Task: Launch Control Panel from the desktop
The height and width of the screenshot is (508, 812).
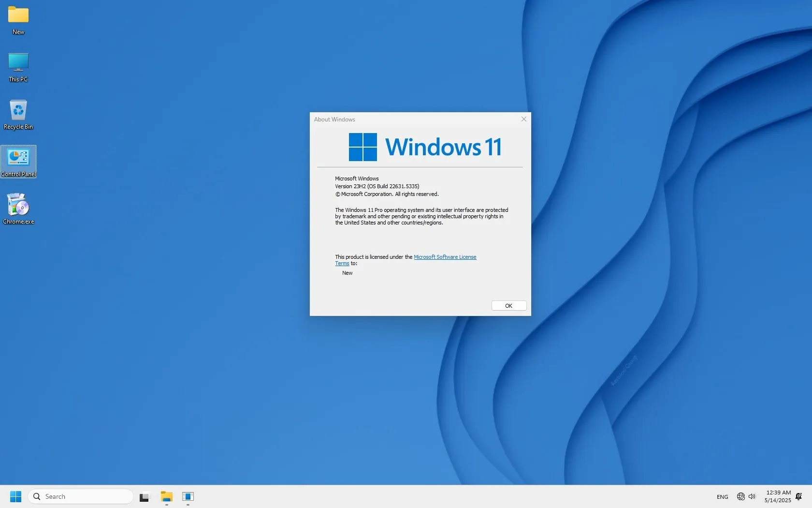Action: point(18,160)
